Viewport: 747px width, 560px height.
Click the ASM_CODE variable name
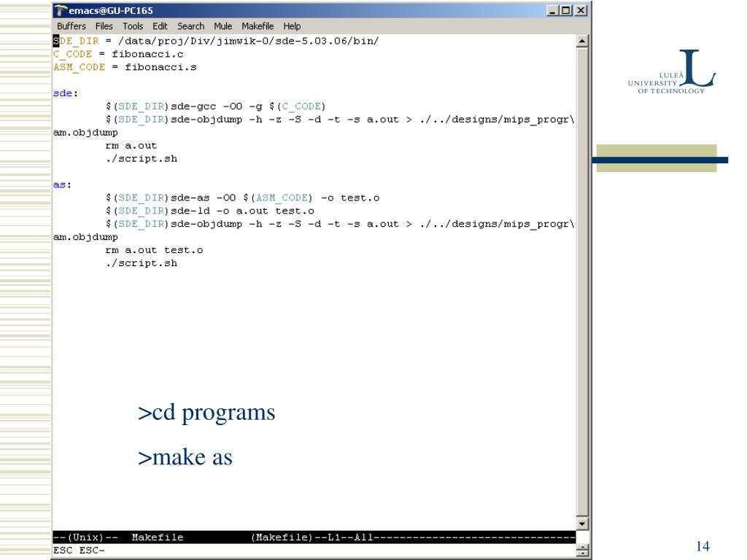(79, 67)
